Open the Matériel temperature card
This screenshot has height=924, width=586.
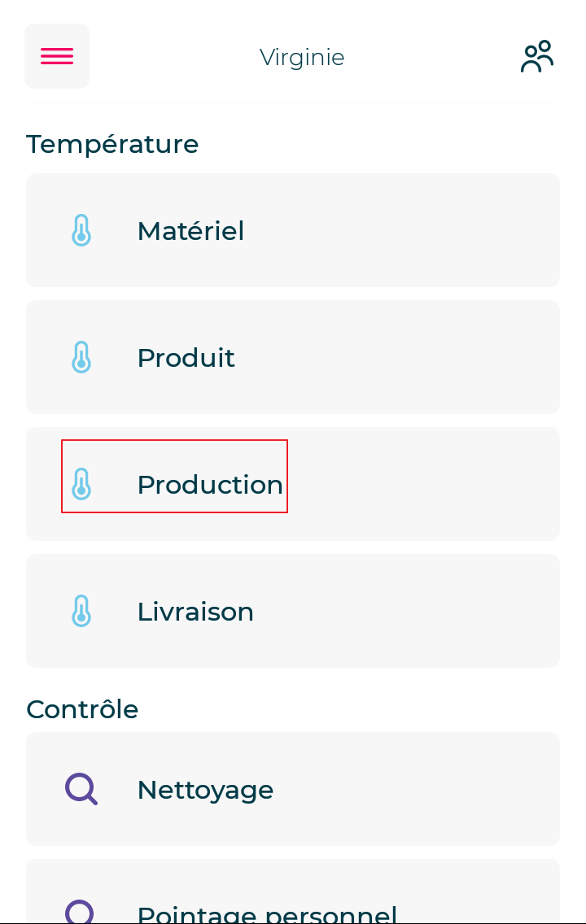293,230
